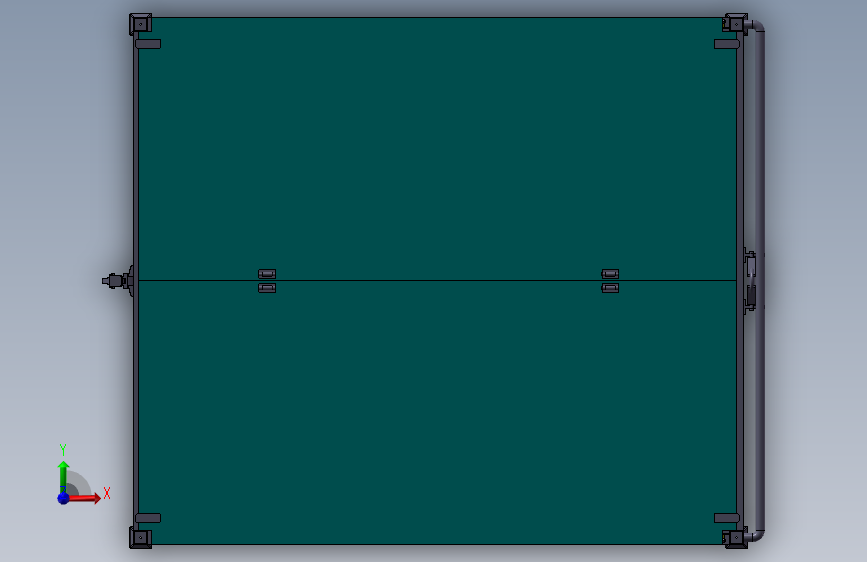Image resolution: width=867 pixels, height=562 pixels.
Task: Select the lower-right hinge block below seam
Action: tap(610, 288)
